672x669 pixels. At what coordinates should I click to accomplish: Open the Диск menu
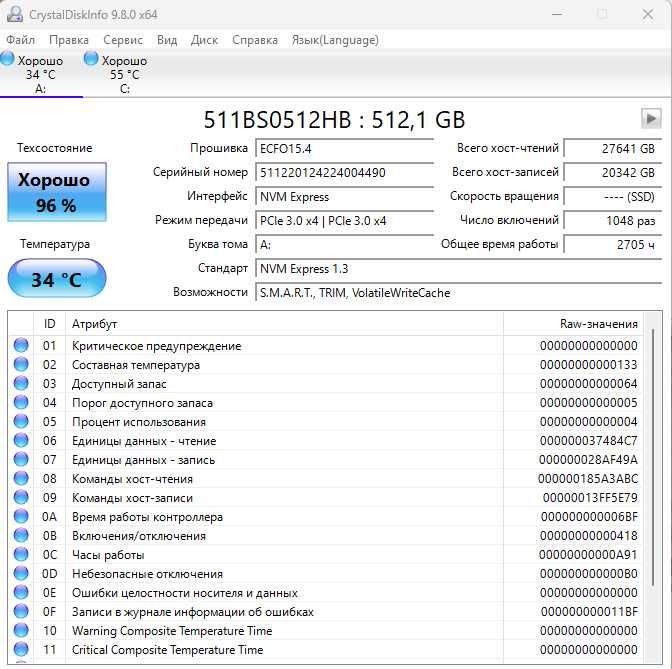click(204, 40)
